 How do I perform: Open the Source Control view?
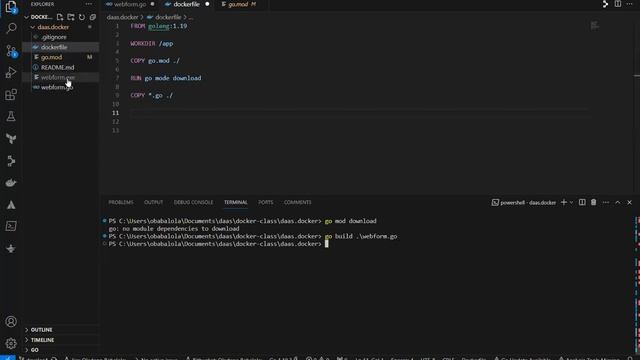[x=11, y=51]
